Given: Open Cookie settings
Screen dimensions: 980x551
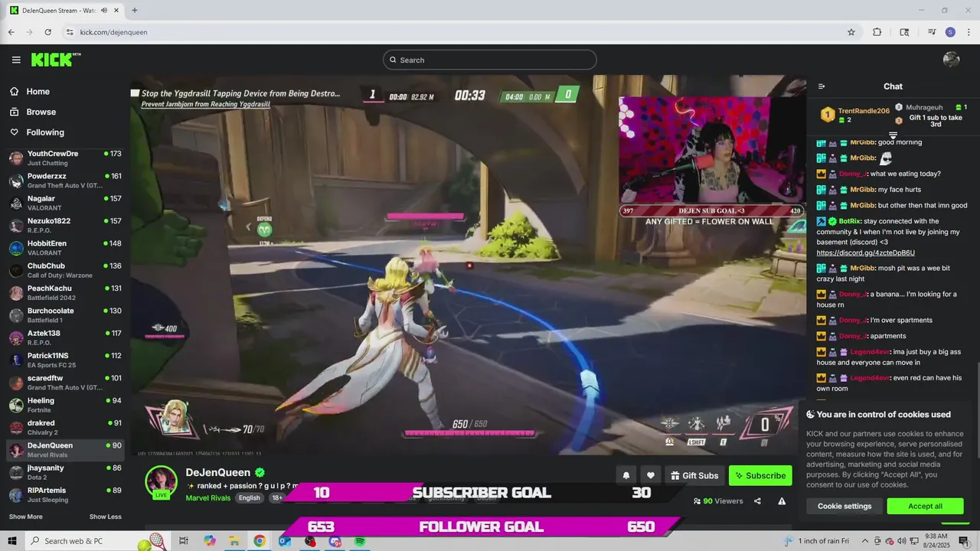Looking at the screenshot, I should [844, 506].
